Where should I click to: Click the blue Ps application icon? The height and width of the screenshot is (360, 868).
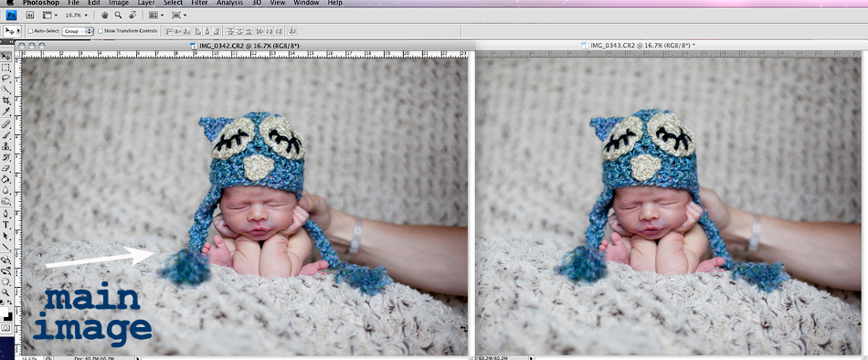click(11, 15)
